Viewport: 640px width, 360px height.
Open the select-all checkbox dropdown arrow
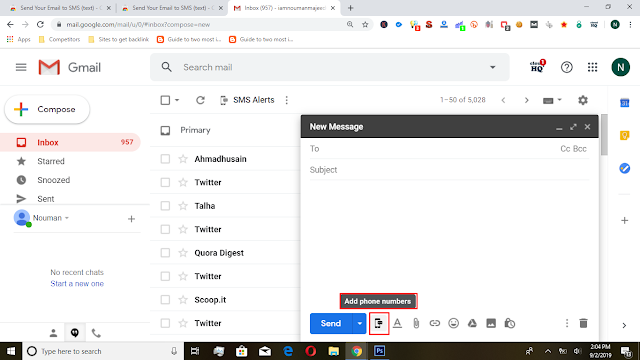click(x=177, y=100)
